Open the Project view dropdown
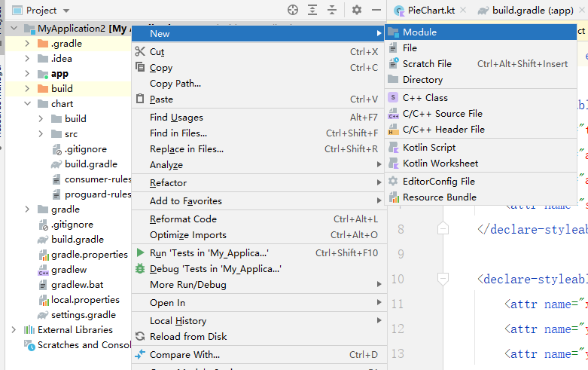588x370 pixels. [66, 11]
